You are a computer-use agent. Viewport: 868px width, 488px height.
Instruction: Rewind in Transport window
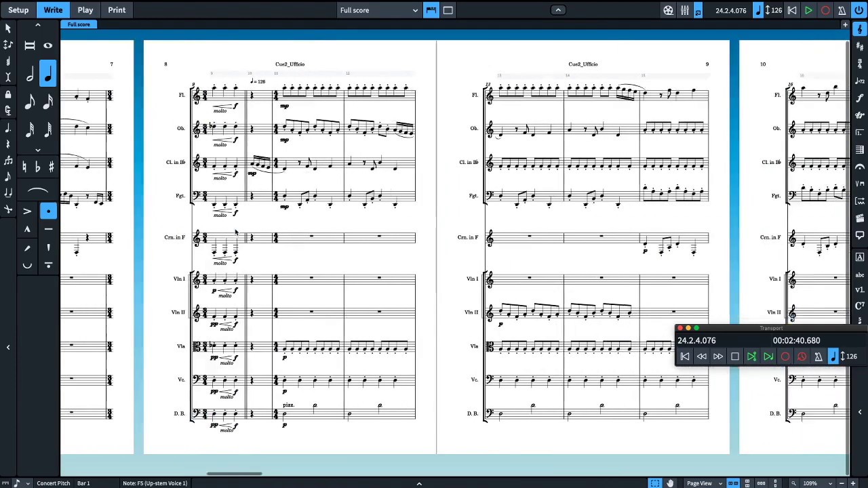click(702, 357)
